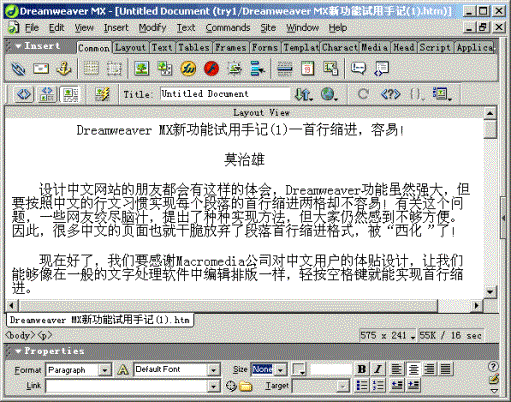Viewport: 511px width, 402px height.
Task: Insert Flash movie icon
Action: click(x=211, y=69)
